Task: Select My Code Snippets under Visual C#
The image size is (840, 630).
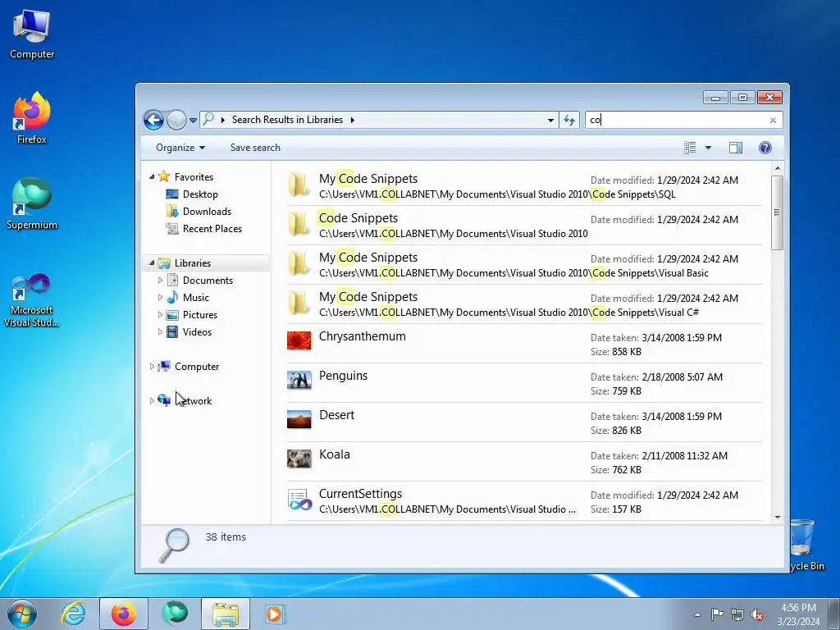Action: [524, 304]
